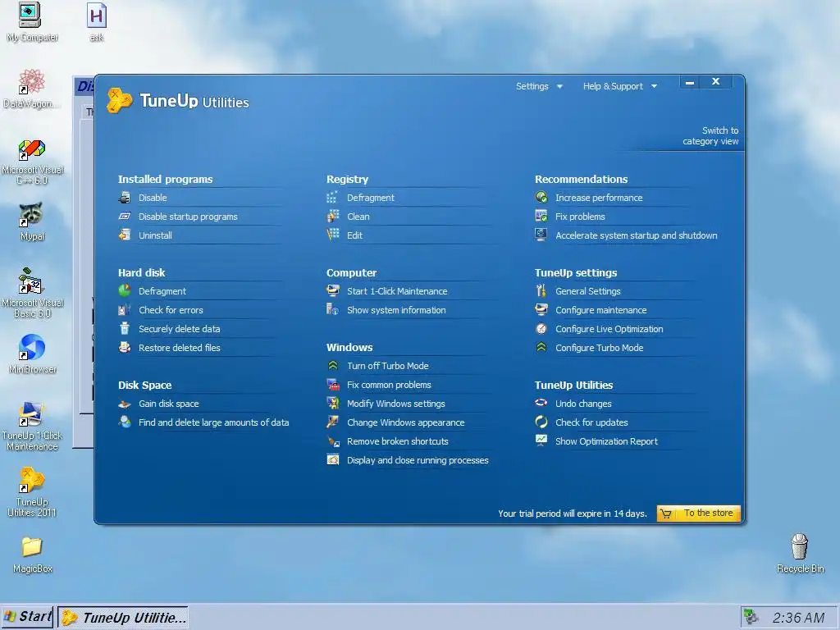Click the TuneUp Utilities taskbar button
Viewport: 840px width, 630px height.
(123, 617)
